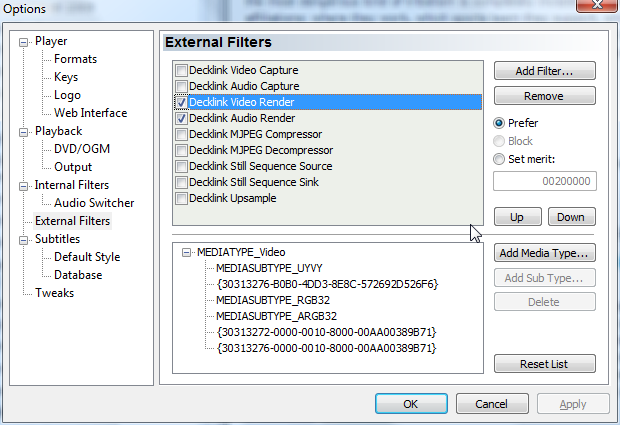620x425 pixels.
Task: Remove the selected filter
Action: click(544, 96)
